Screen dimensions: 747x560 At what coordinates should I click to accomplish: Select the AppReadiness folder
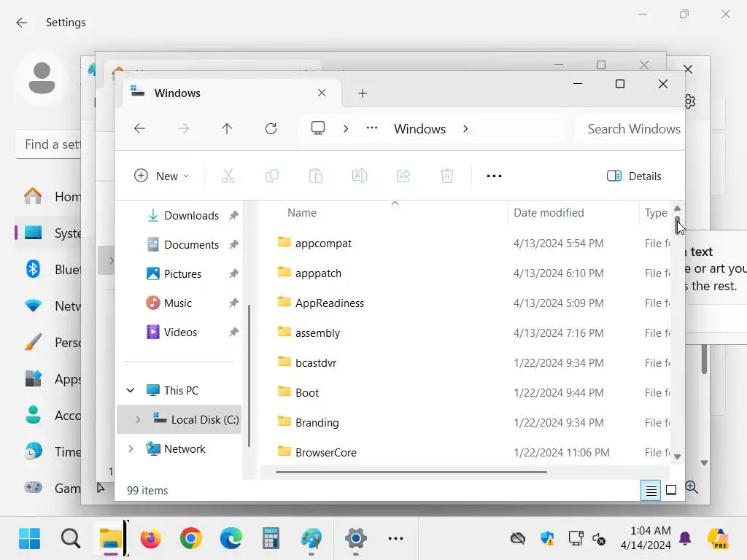(x=329, y=303)
